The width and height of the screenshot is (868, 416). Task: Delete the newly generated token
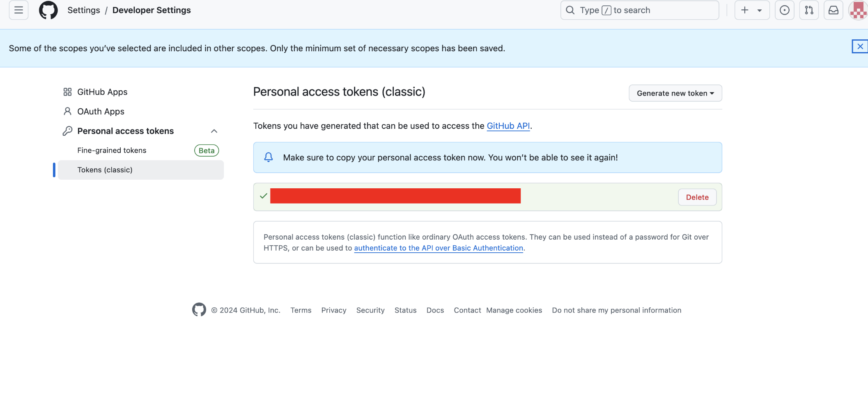(x=697, y=197)
